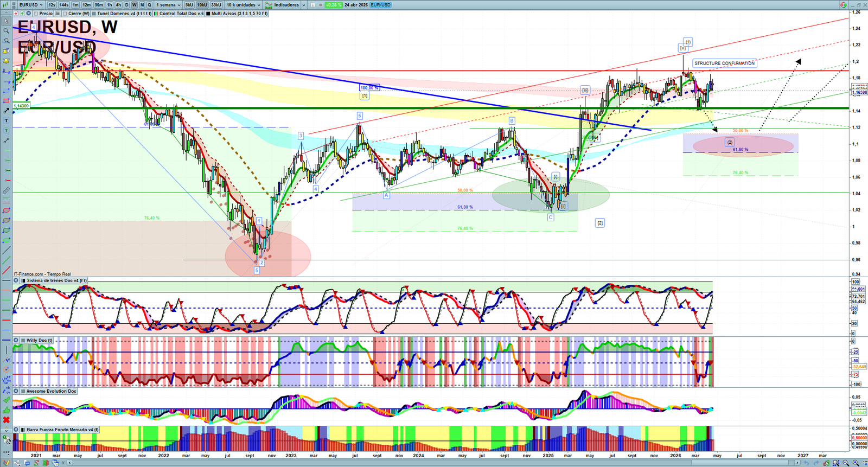Switch to the 56m timeframe
The width and height of the screenshot is (868, 467).
click(99, 5)
